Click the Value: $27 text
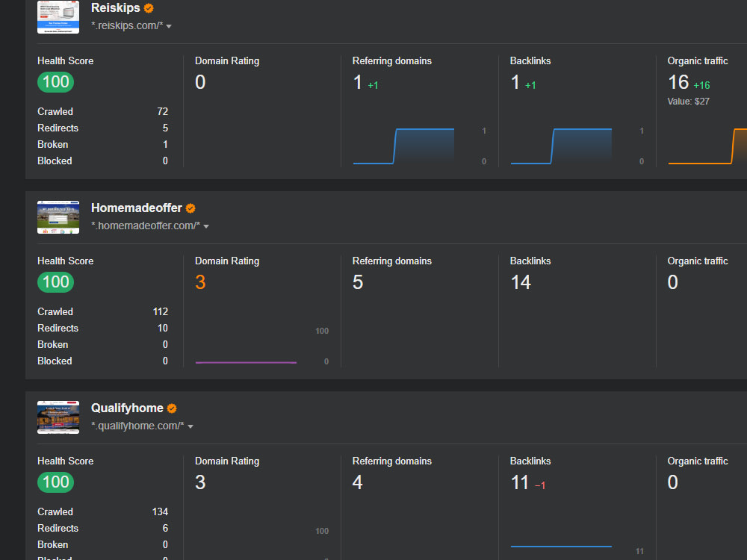 (689, 102)
